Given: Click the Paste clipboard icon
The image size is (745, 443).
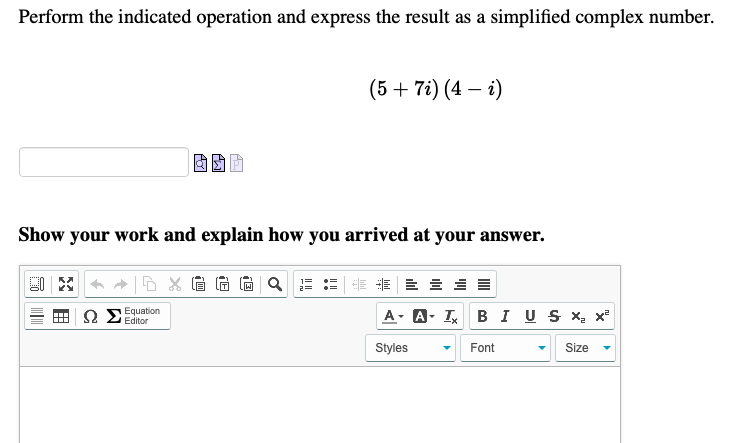Looking at the screenshot, I should 198,284.
